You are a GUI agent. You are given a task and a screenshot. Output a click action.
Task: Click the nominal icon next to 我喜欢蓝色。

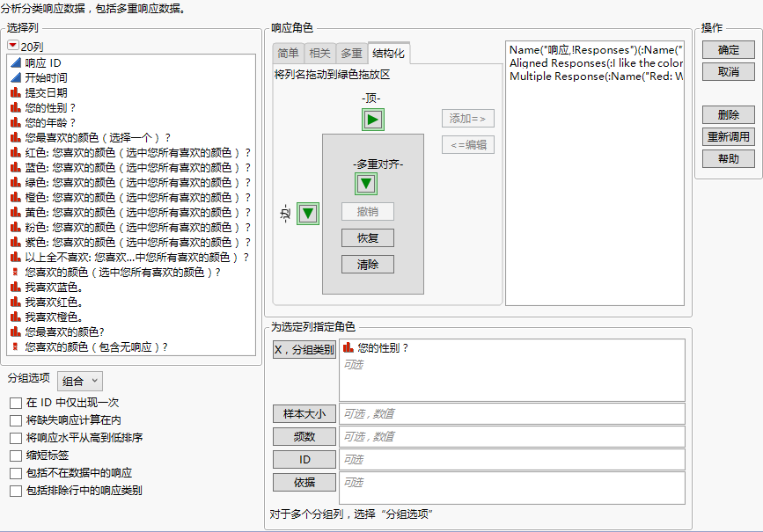[16, 288]
